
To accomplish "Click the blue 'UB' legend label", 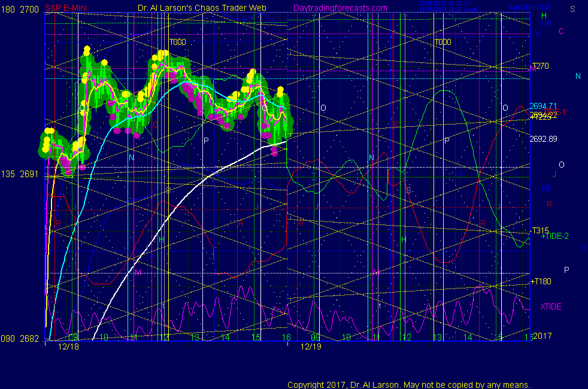I will [x=547, y=23].
